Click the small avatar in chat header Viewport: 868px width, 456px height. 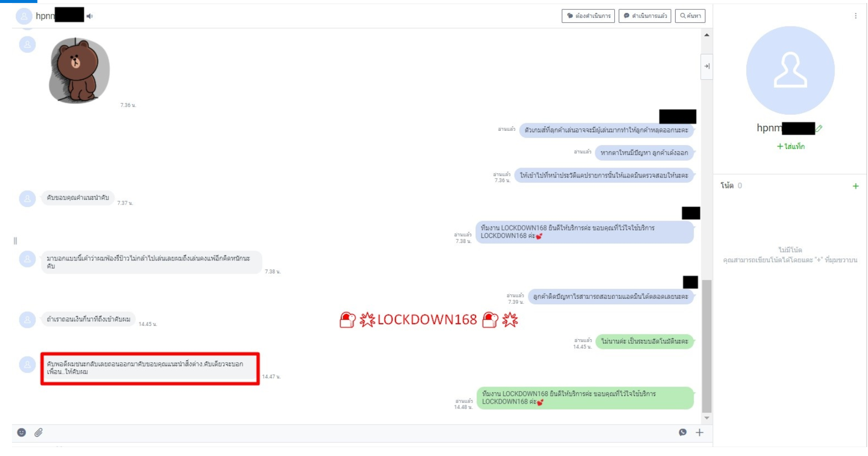click(x=24, y=16)
